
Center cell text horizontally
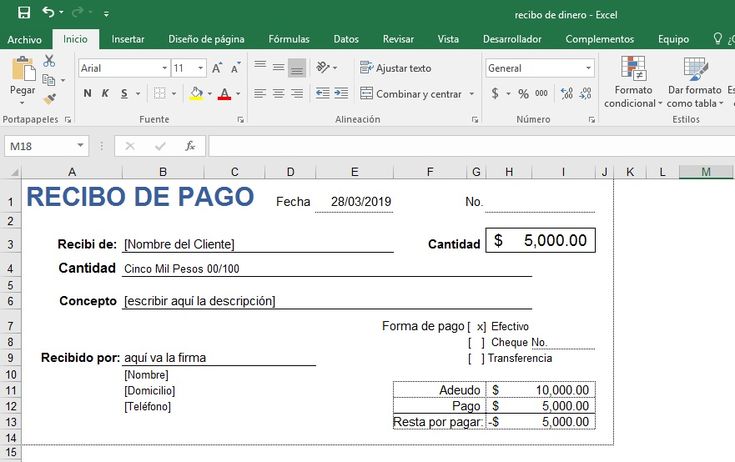tap(278, 94)
